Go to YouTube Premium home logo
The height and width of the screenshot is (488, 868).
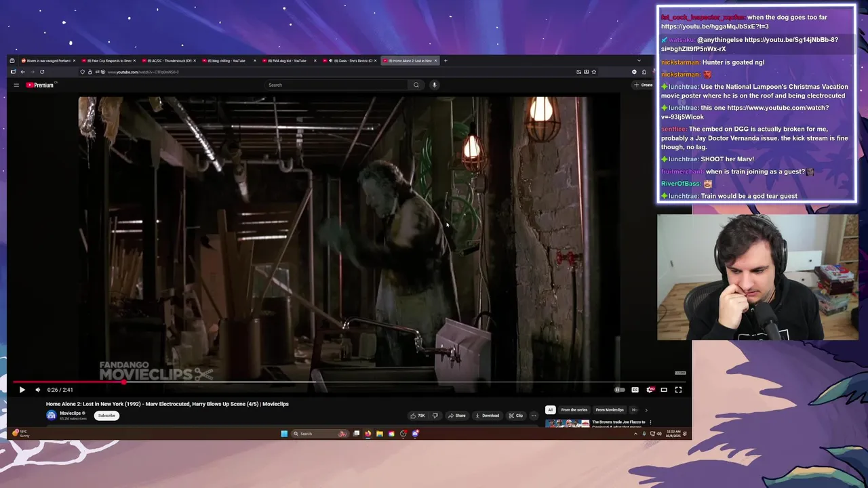40,85
